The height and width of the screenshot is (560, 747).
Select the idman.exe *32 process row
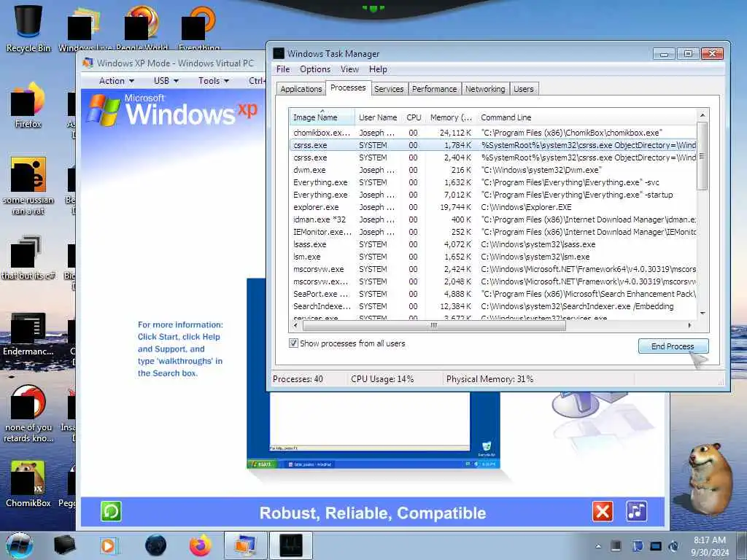pyautogui.click(x=493, y=219)
